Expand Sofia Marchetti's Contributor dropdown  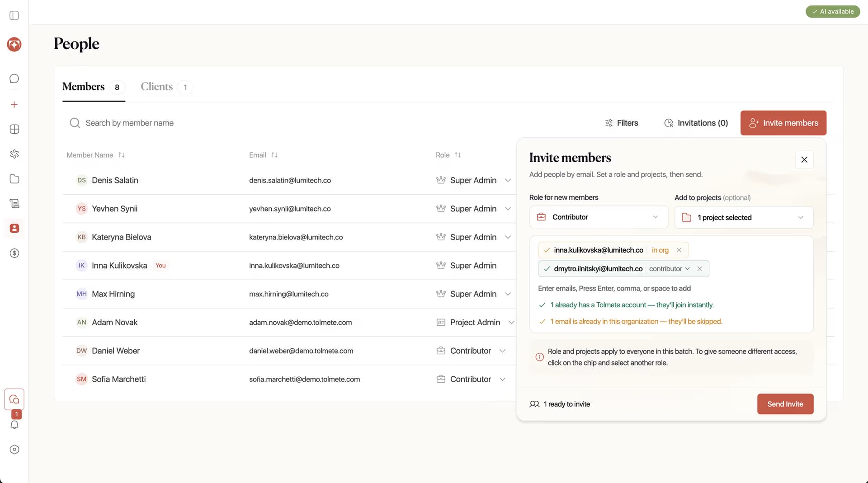tap(502, 380)
